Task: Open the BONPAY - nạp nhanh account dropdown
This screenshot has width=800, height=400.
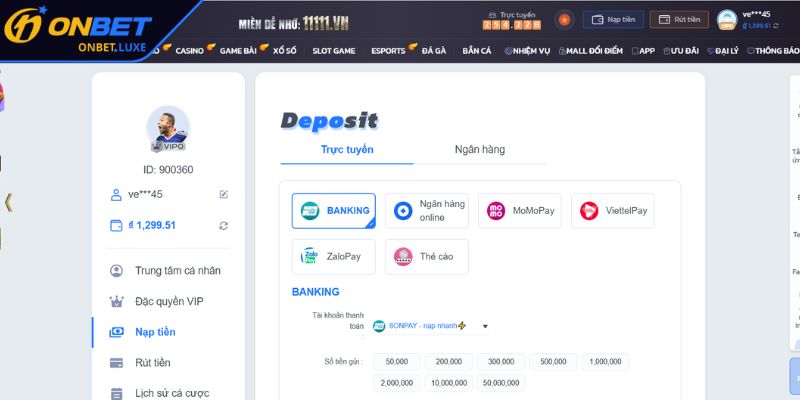Action: click(x=430, y=326)
